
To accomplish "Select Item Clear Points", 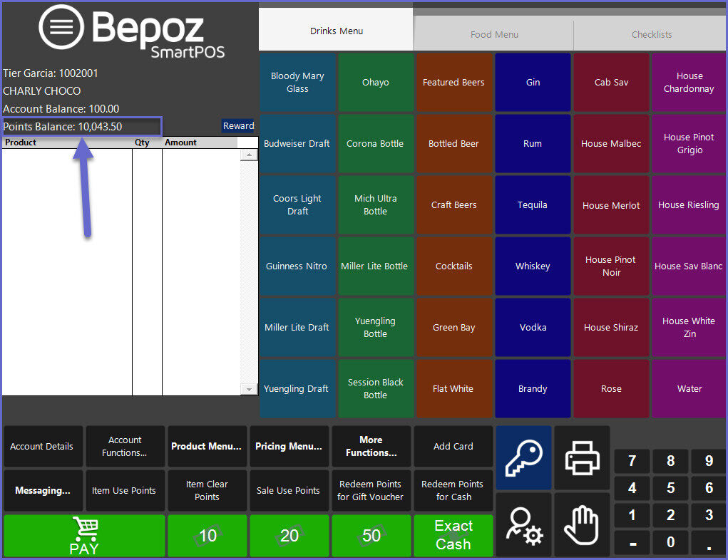I will point(206,490).
